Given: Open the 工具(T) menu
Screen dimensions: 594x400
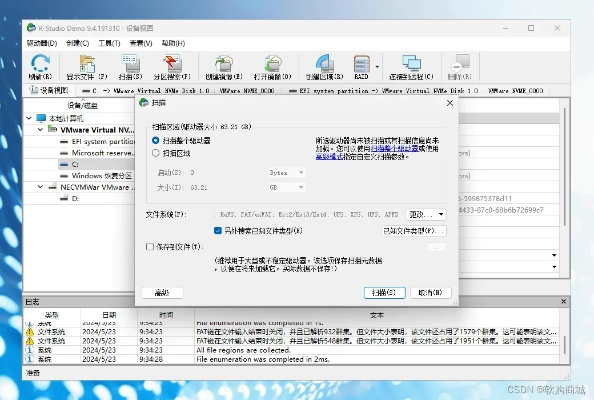Looking at the screenshot, I should (x=109, y=43).
